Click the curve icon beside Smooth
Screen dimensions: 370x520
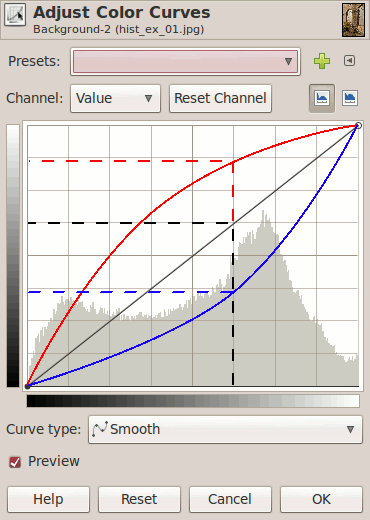(100, 429)
